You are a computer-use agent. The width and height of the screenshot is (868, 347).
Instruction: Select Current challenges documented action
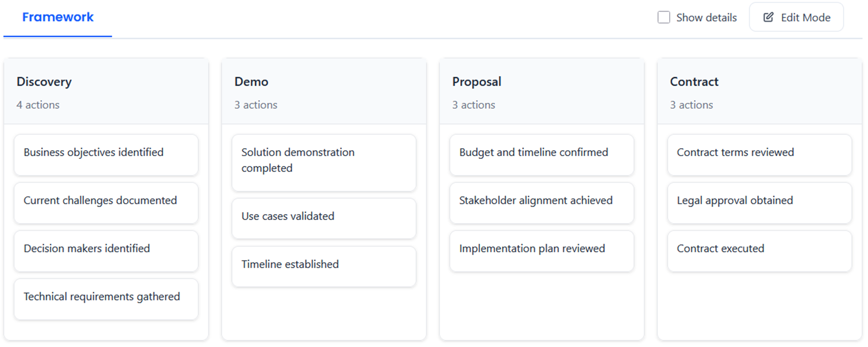pos(106,203)
